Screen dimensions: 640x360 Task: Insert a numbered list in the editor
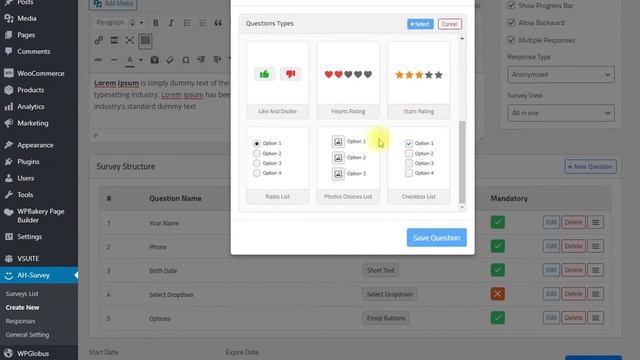click(x=202, y=23)
